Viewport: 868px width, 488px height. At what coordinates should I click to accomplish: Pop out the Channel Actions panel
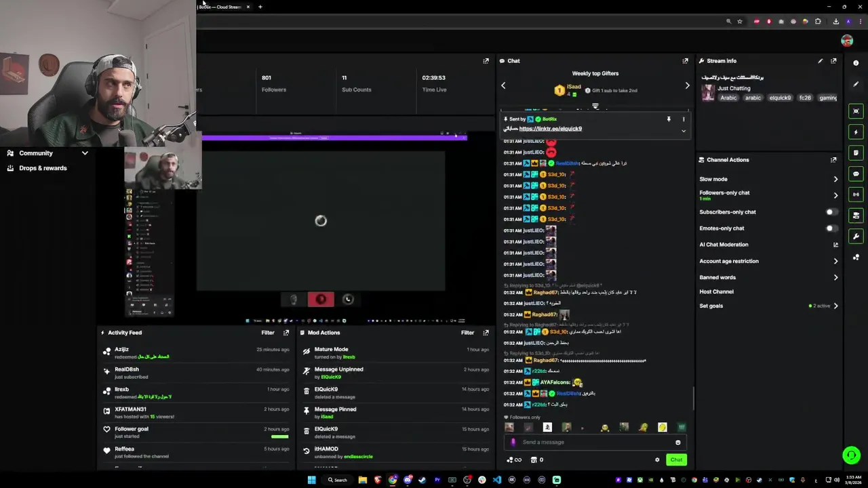click(833, 160)
